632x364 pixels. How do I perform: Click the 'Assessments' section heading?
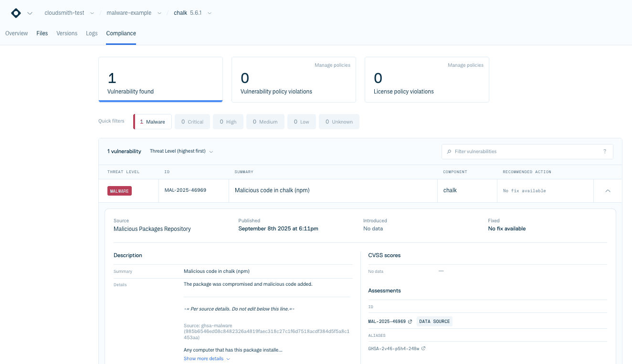pos(384,291)
